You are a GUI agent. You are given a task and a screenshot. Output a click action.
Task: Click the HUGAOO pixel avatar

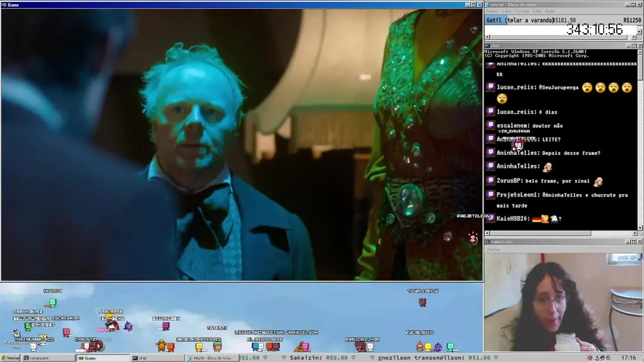click(x=52, y=302)
